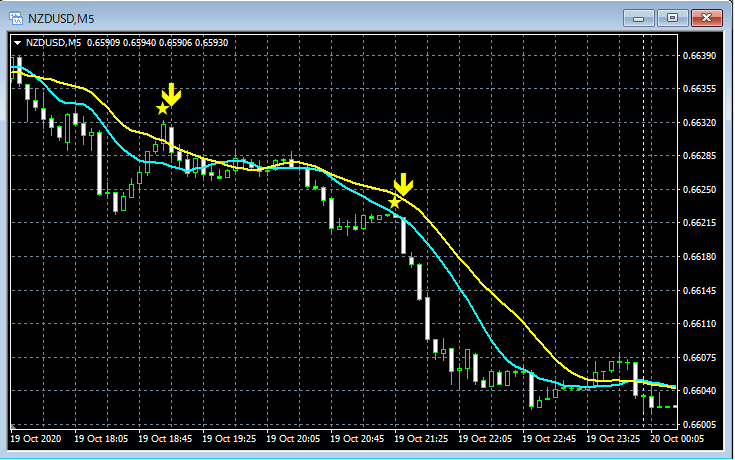Click price label 0.66180

[699, 256]
